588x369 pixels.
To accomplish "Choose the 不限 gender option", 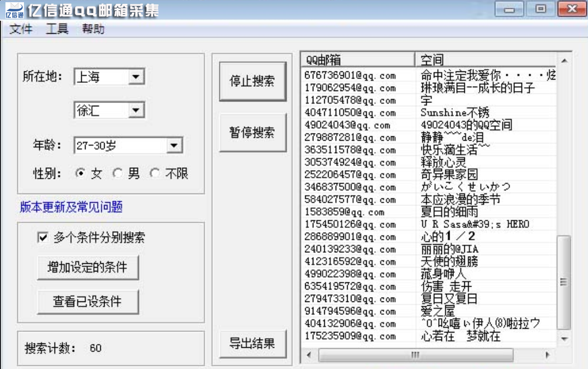I will 155,173.
